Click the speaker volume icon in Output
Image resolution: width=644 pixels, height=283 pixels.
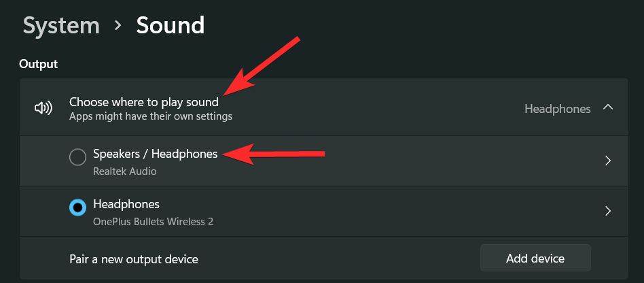(43, 108)
